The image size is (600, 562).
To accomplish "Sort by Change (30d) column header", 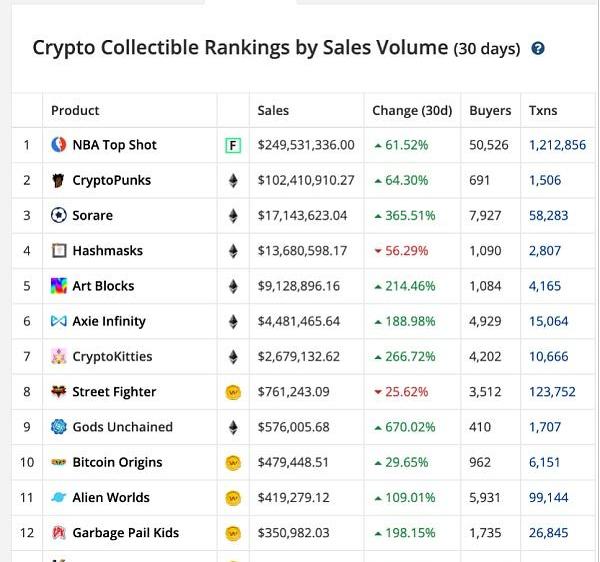I will (x=412, y=111).
